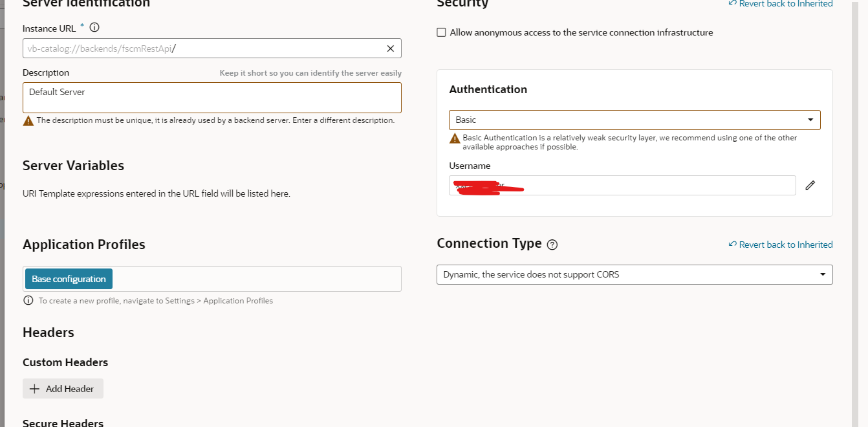Open the Connection Type help icon
Screen dimensions: 868x427
click(552, 245)
